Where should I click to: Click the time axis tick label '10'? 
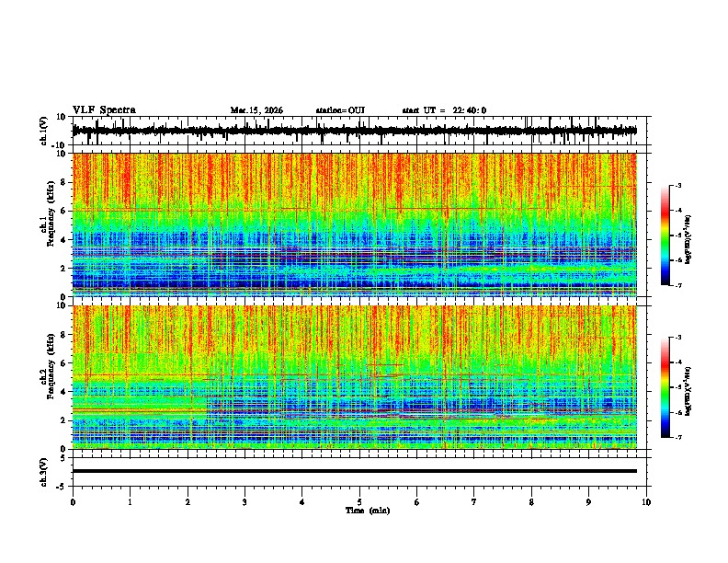[646, 502]
